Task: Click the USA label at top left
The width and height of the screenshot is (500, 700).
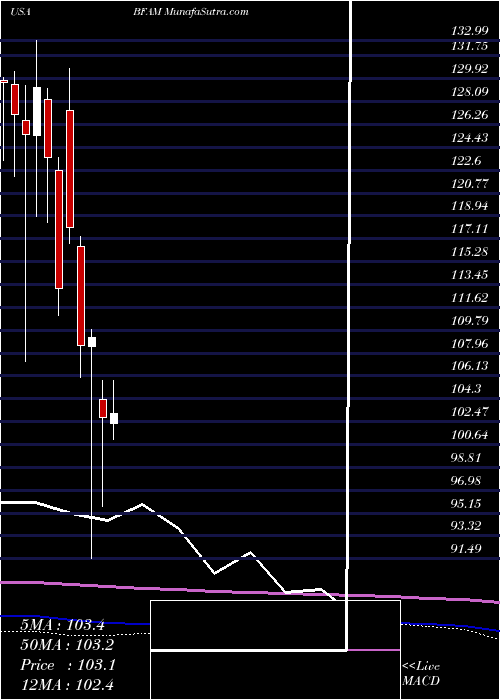Action: [x=21, y=12]
